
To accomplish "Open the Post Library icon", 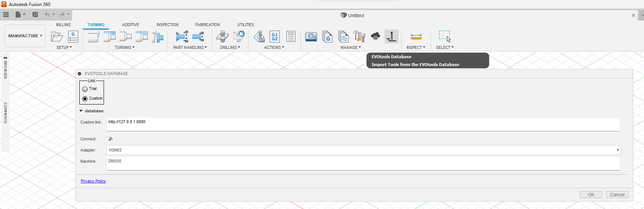I will click(x=327, y=37).
